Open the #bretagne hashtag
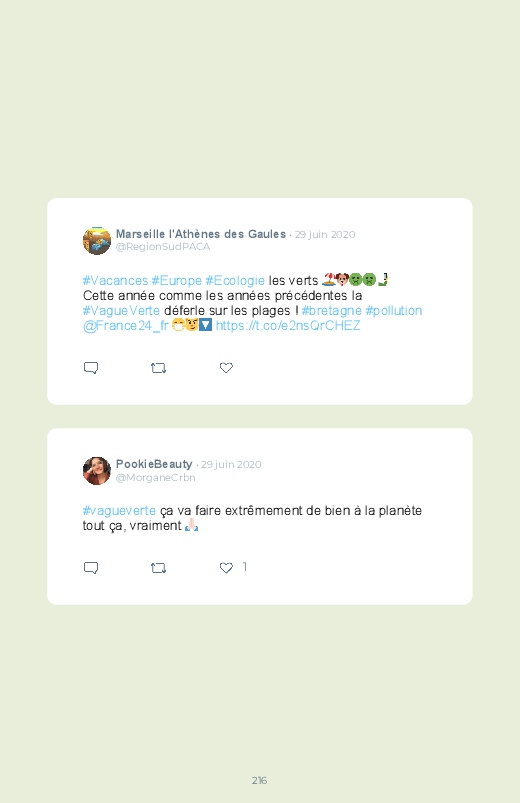Viewport: 520px width, 803px height. tap(331, 311)
